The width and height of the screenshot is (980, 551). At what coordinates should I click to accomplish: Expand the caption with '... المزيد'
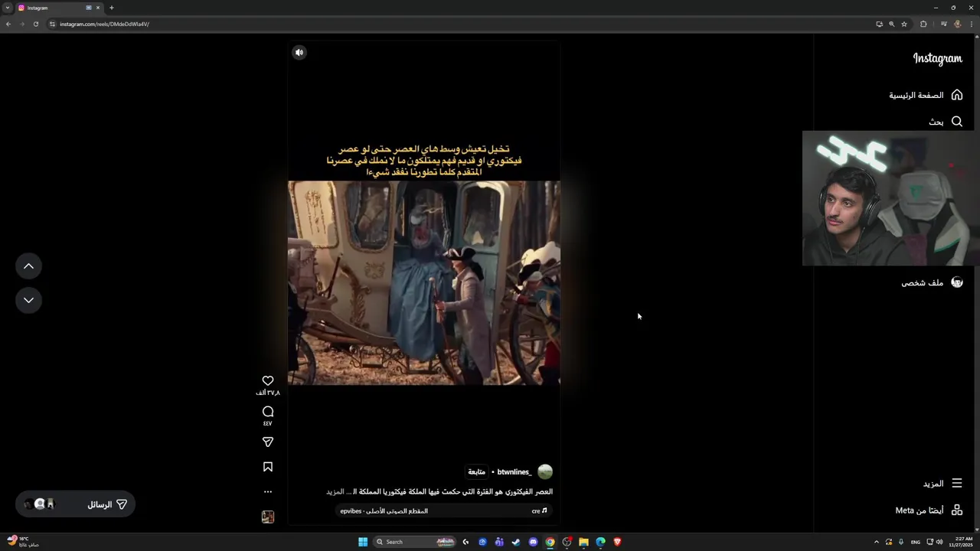tap(339, 491)
